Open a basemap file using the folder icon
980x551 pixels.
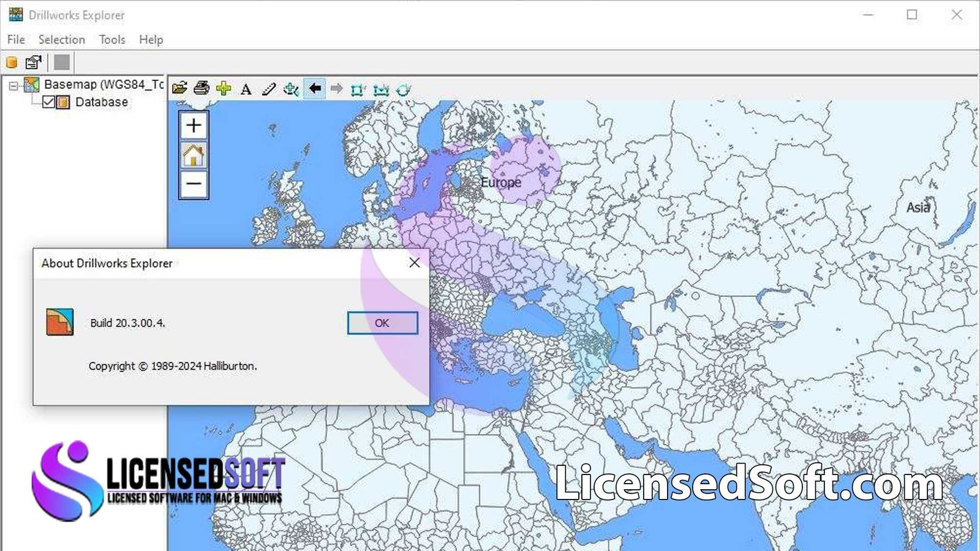(179, 89)
